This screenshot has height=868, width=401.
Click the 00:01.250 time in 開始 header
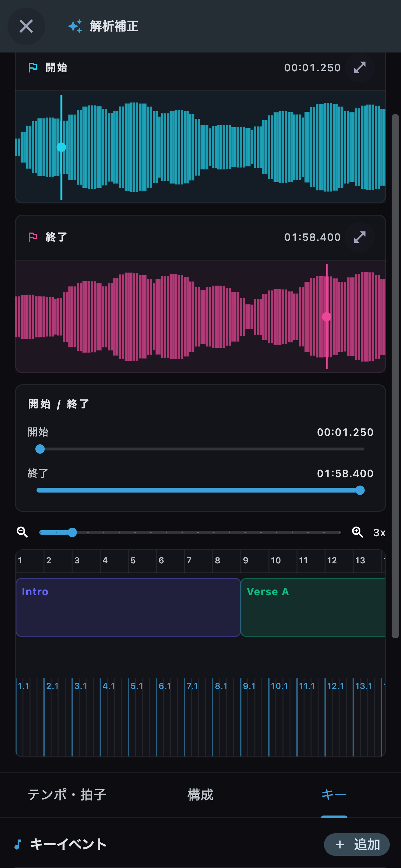point(312,68)
